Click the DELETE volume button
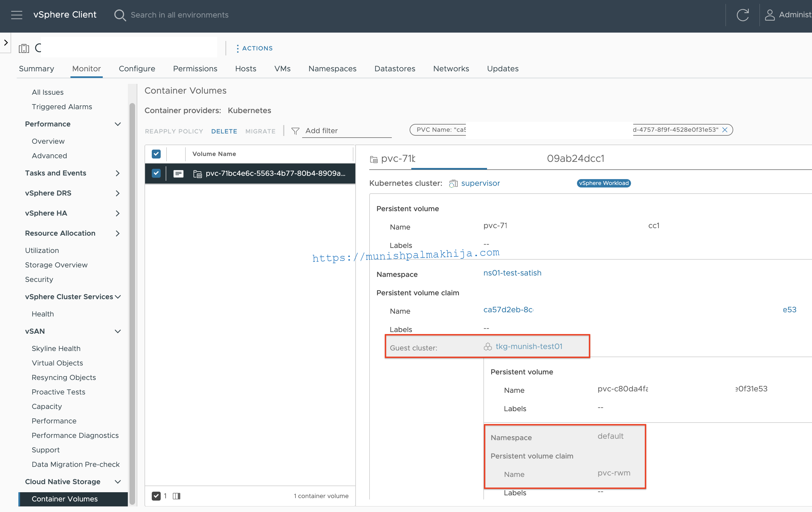 [x=224, y=131]
